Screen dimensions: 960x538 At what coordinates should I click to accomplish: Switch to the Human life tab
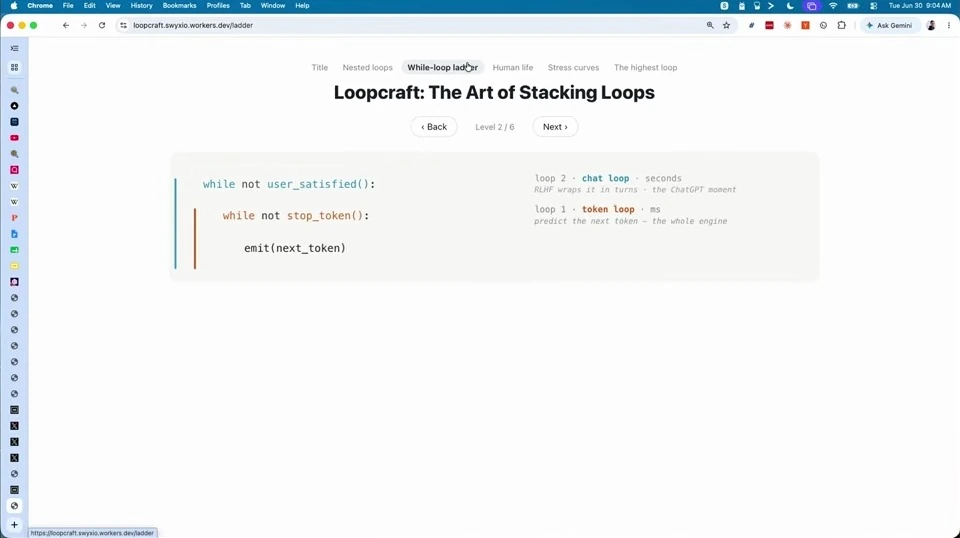[x=512, y=67]
